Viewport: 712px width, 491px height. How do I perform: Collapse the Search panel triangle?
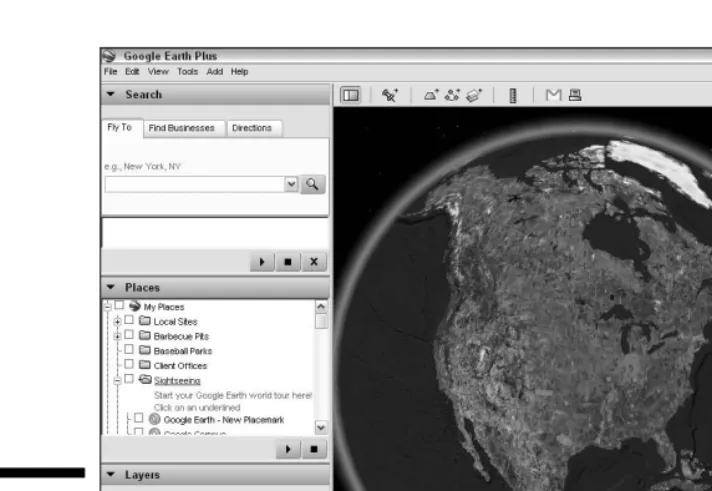[x=110, y=94]
